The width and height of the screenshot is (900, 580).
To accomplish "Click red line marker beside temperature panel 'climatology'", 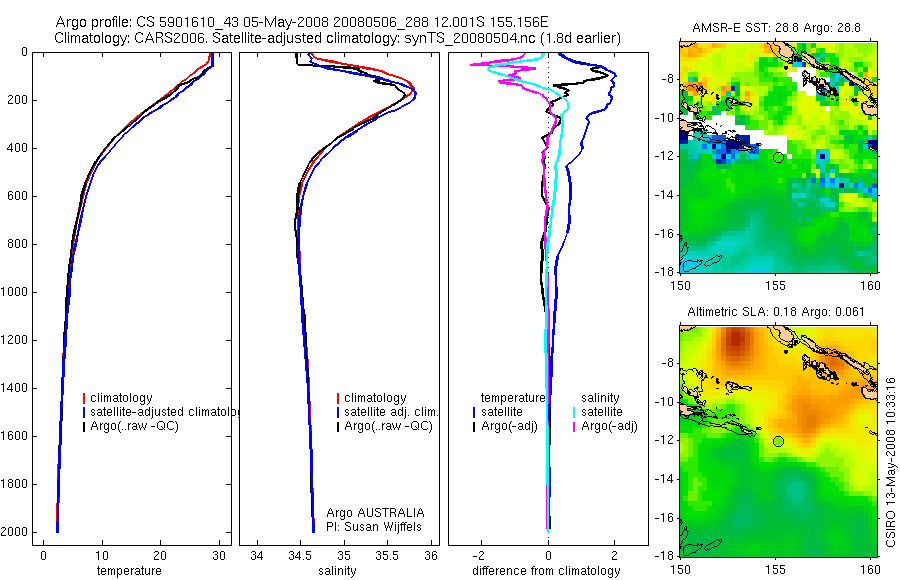I will [84, 398].
